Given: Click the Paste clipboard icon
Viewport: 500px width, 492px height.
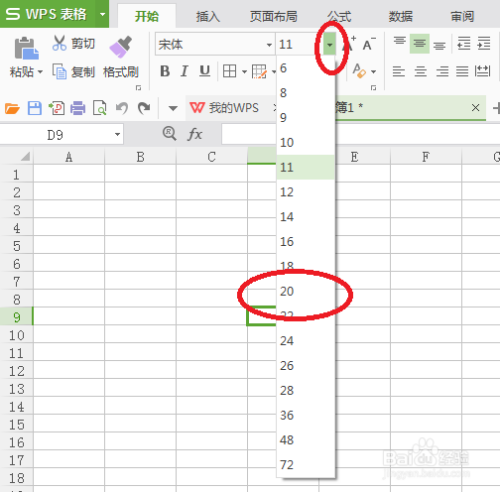Looking at the screenshot, I should [x=26, y=49].
